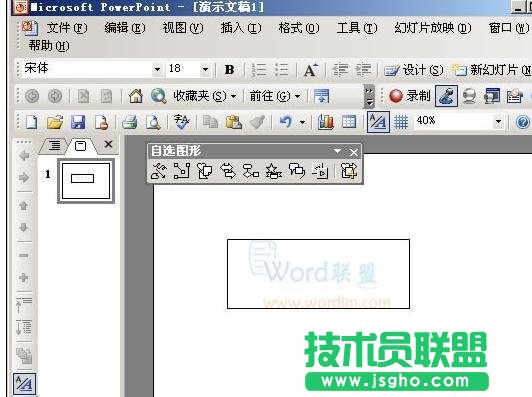Click the Format Painter brush icon
The image size is (532, 397).
tap(257, 122)
